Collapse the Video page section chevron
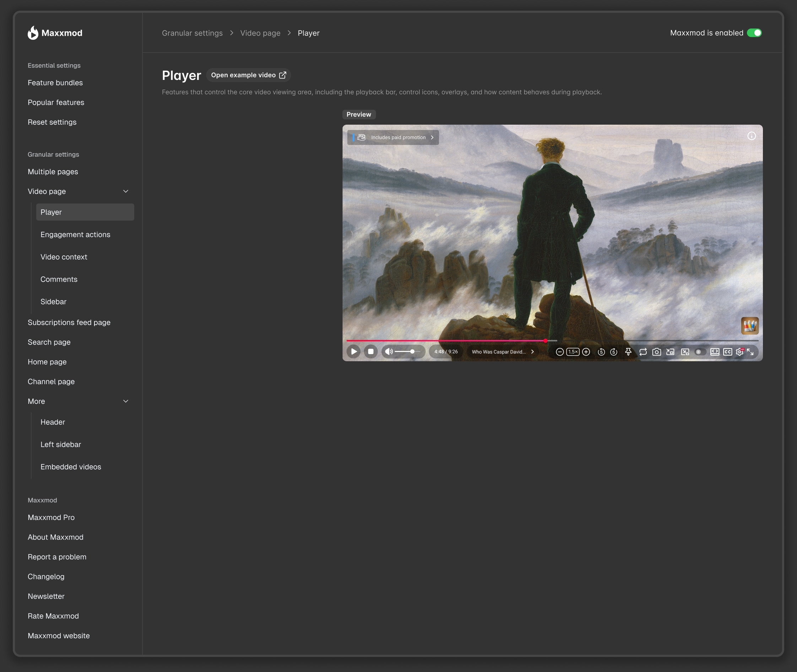This screenshot has height=672, width=797. pos(126,191)
